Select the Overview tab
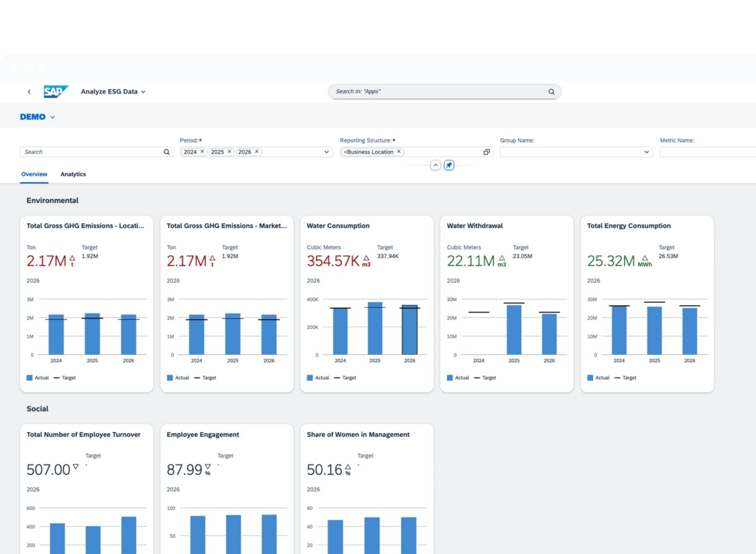The image size is (756, 554). pos(34,174)
